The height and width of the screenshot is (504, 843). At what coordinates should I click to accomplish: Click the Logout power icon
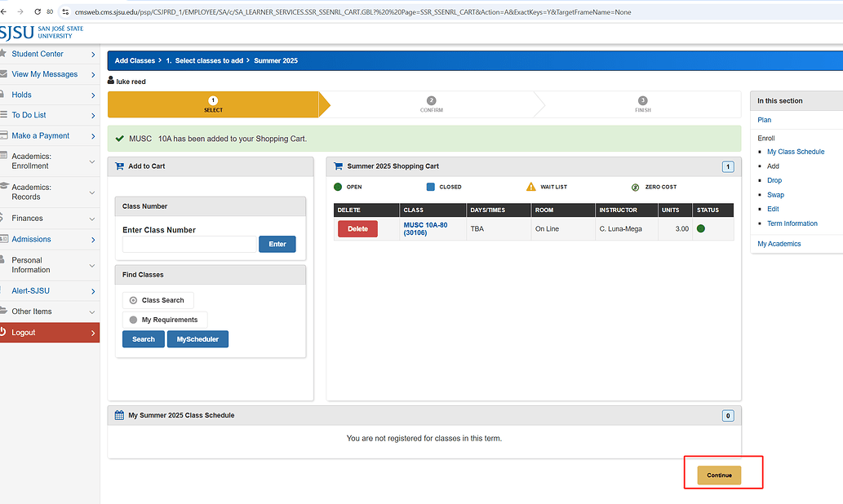[4, 332]
